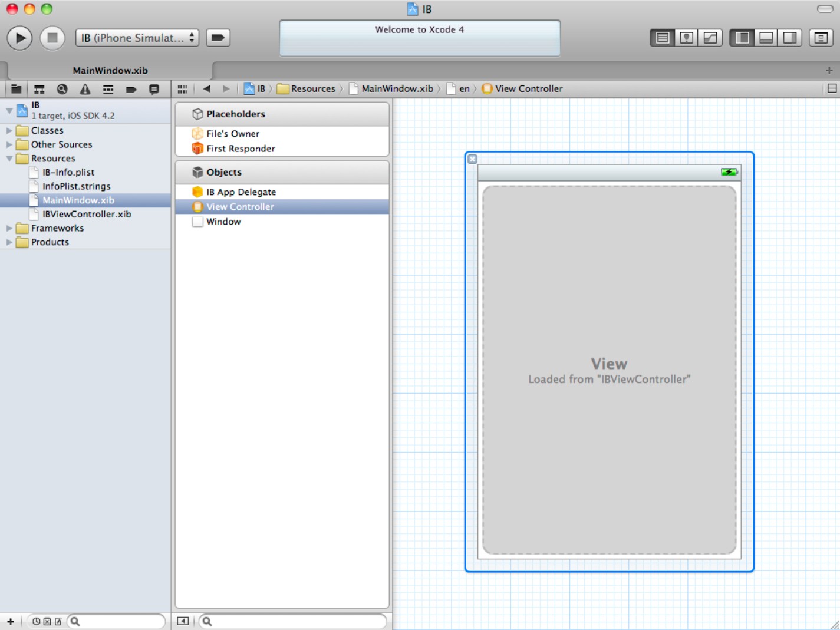This screenshot has height=630, width=840.
Task: Collapse the Resources folder triangle
Action: tap(9, 159)
